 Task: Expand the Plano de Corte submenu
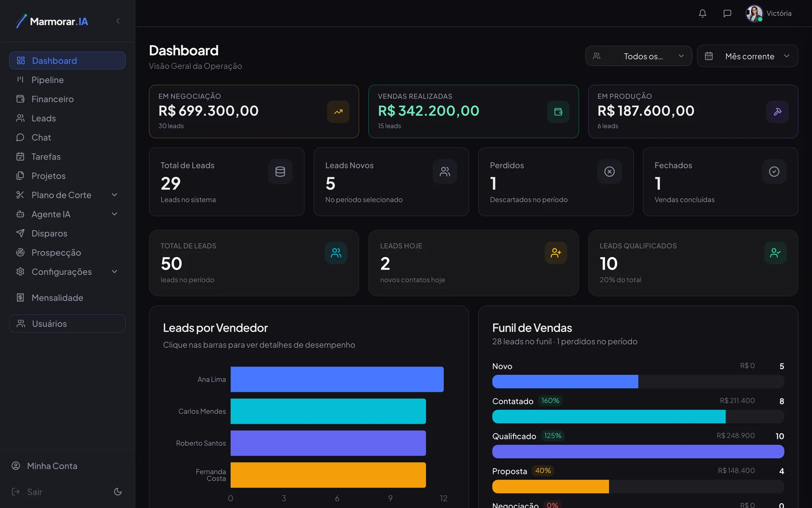click(x=115, y=195)
